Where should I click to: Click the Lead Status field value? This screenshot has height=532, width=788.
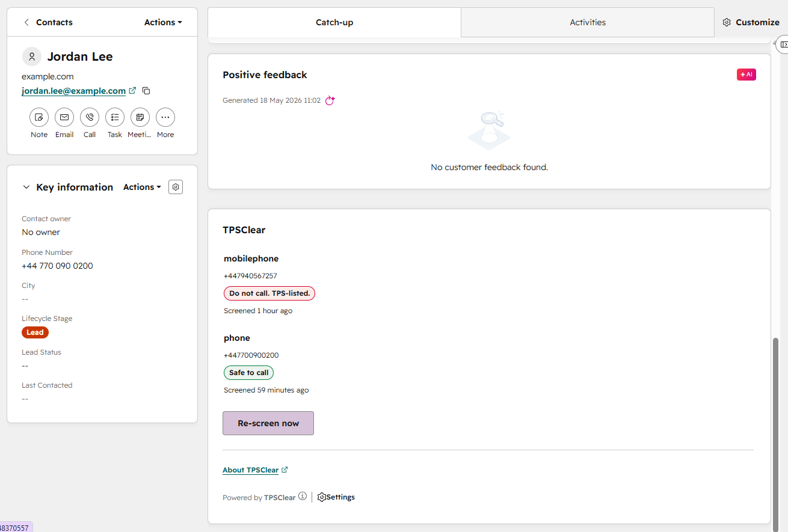point(25,365)
